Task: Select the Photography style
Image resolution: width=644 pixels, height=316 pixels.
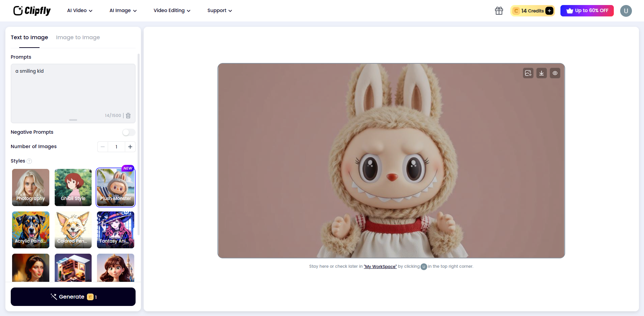Action: 30,188
